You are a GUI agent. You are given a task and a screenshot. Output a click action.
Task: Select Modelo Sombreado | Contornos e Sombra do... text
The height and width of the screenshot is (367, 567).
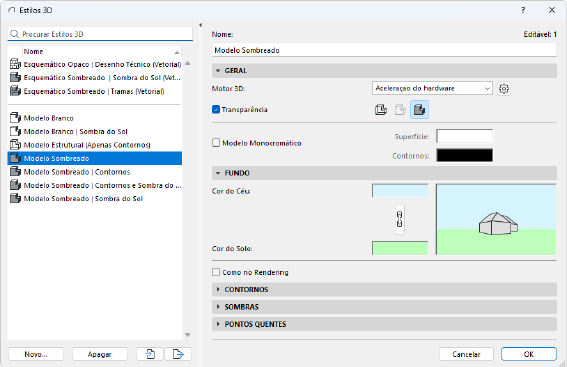click(102, 185)
